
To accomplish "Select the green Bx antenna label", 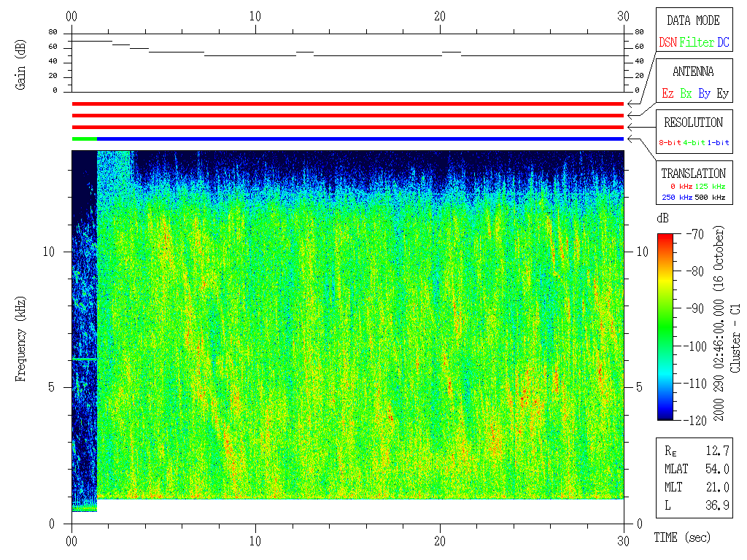I will point(686,93).
